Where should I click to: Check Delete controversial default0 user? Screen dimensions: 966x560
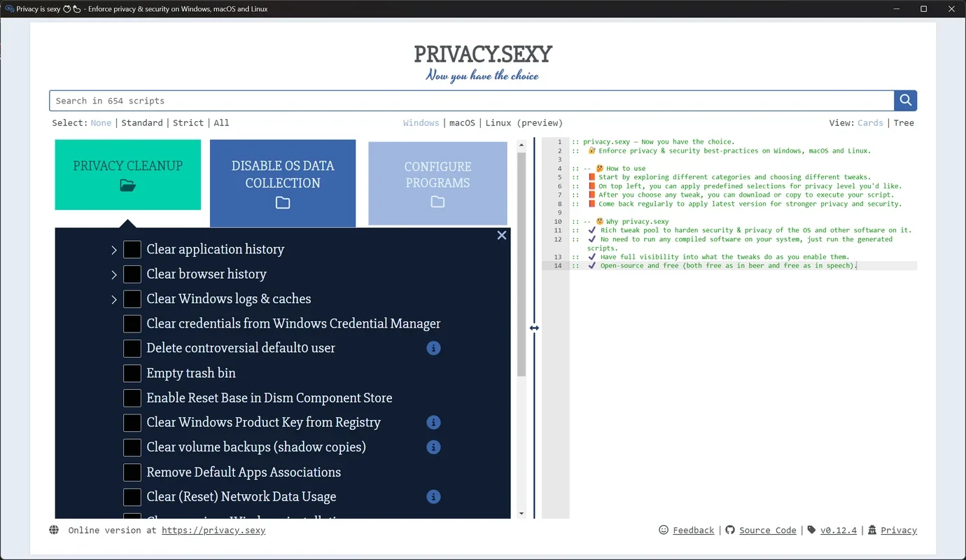tap(132, 348)
